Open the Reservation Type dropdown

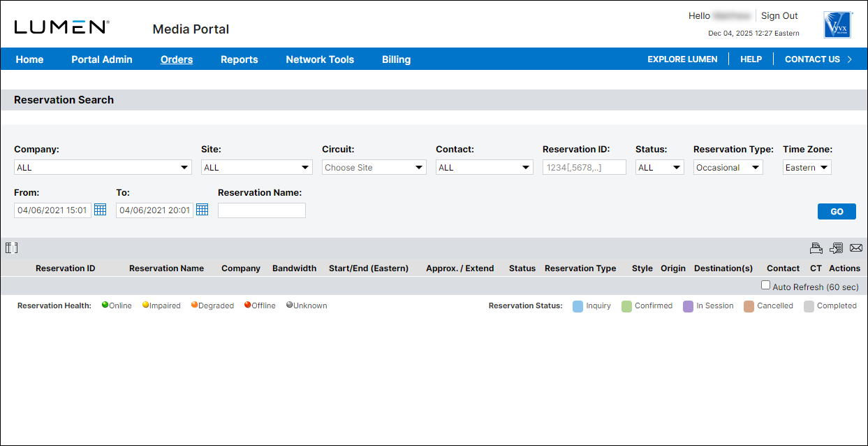pyautogui.click(x=728, y=168)
